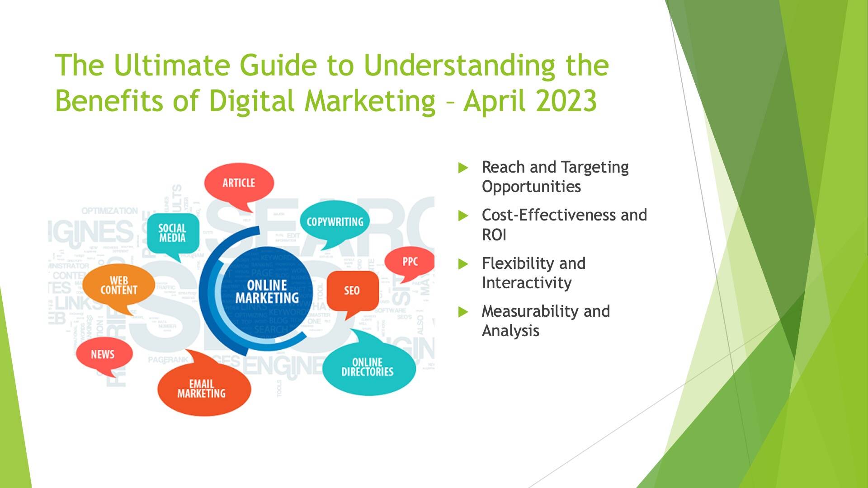Click the teal SOCIAL MEDIA bubble

172,235
